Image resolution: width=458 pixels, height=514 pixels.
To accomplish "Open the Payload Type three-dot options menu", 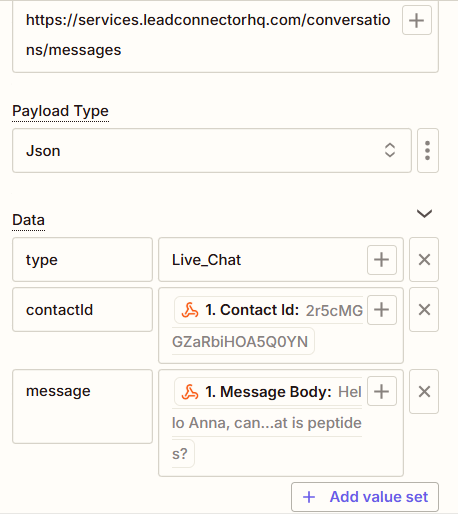I will [428, 150].
